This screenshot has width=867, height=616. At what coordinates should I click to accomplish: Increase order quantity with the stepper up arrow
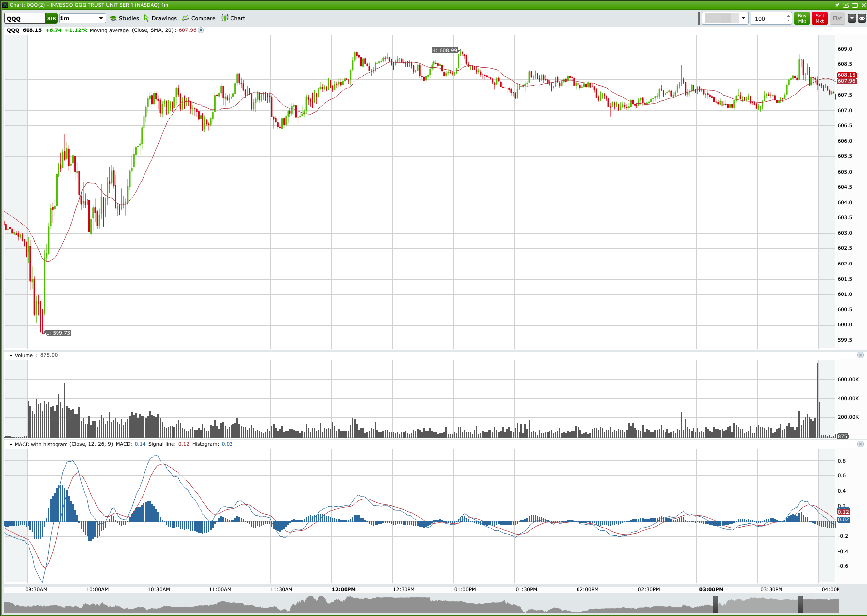point(788,16)
